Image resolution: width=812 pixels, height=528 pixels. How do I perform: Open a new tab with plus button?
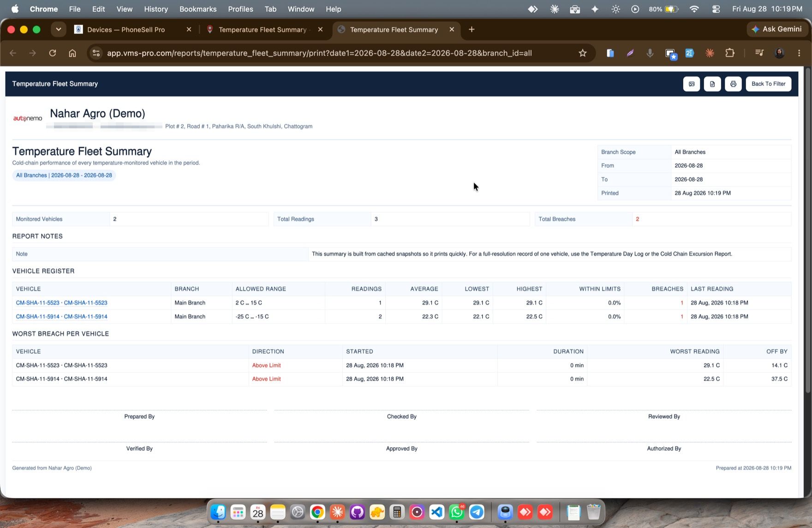472,30
